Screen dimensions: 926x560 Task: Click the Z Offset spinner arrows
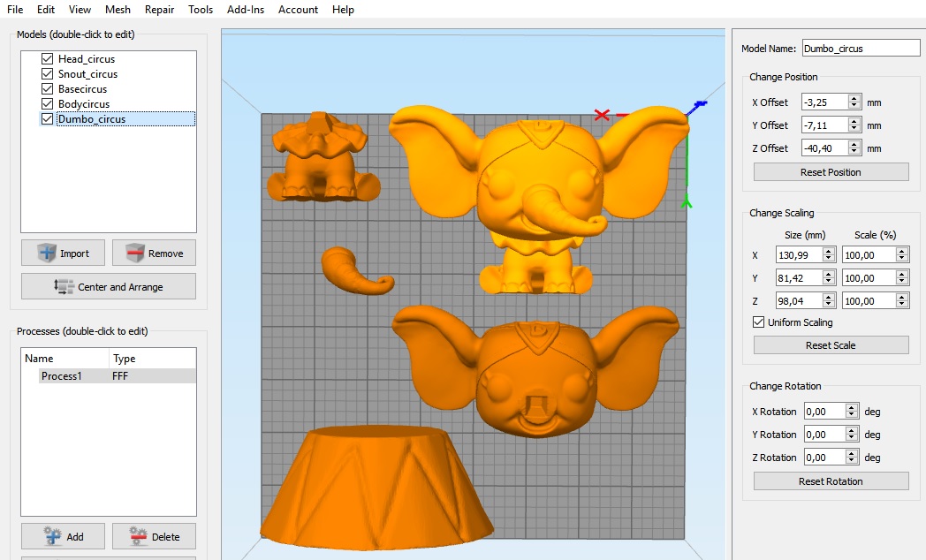click(x=854, y=148)
